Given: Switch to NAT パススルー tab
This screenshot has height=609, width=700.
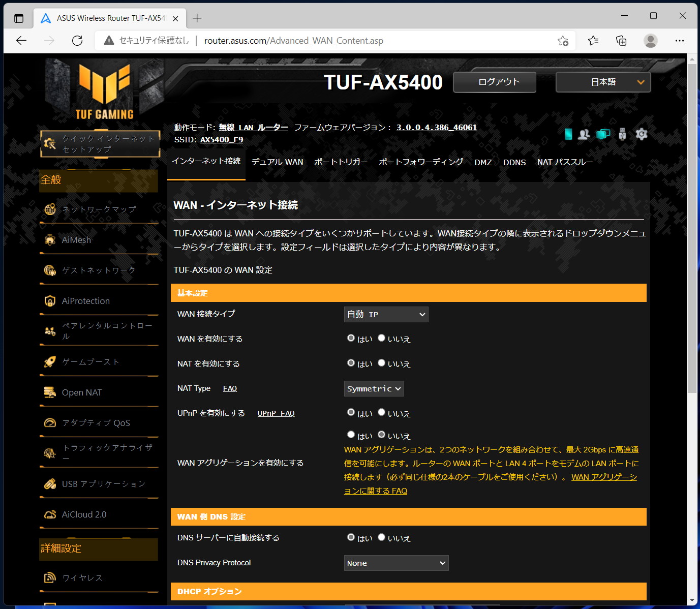Looking at the screenshot, I should pos(565,162).
